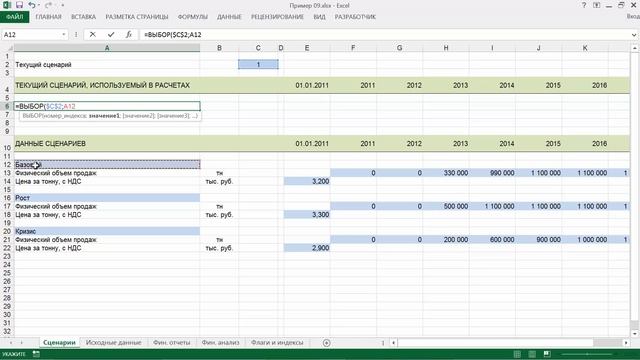Click price cell showing 2,900
The image size is (640, 360).
(x=307, y=248)
